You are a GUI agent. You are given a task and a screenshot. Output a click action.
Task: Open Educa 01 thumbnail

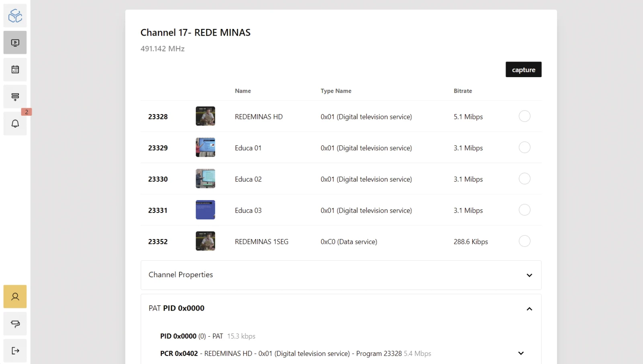(x=205, y=147)
